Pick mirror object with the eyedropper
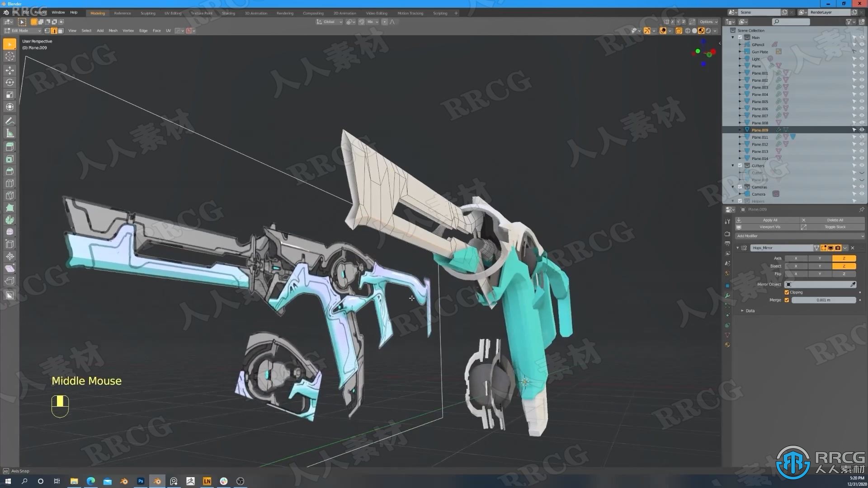 click(x=853, y=284)
